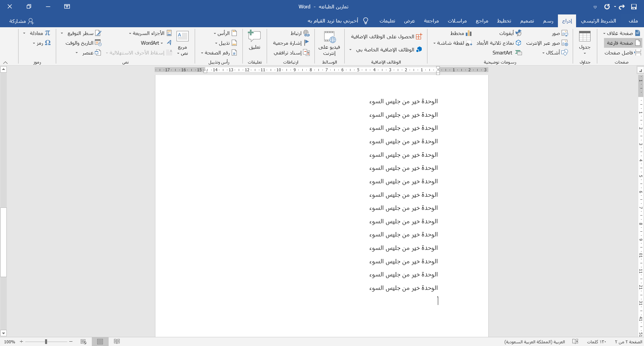Click the Chart (مخطط) icon
The image size is (644, 346).
[461, 33]
